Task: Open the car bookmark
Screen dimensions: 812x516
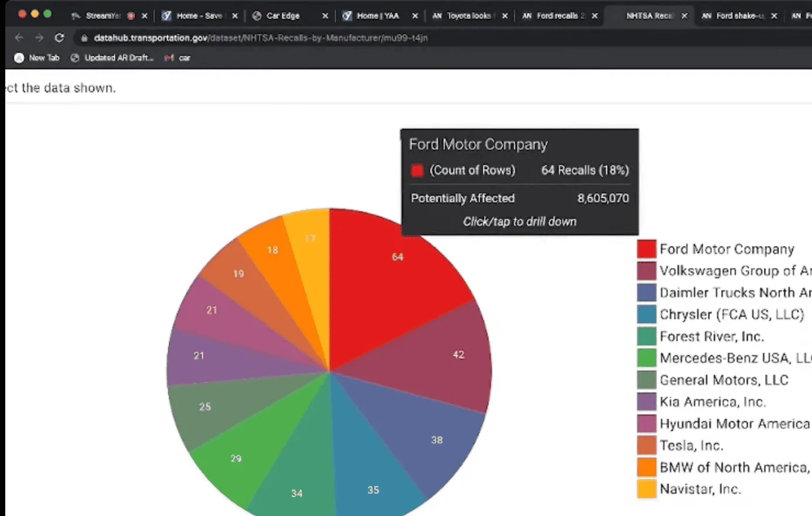Action: pyautogui.click(x=178, y=58)
